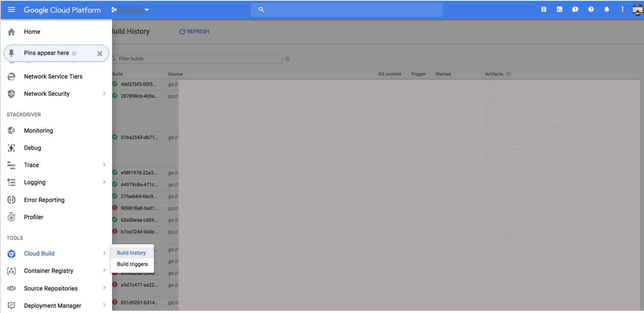
Task: Click the Network Service Tiers icon
Action: (12, 76)
